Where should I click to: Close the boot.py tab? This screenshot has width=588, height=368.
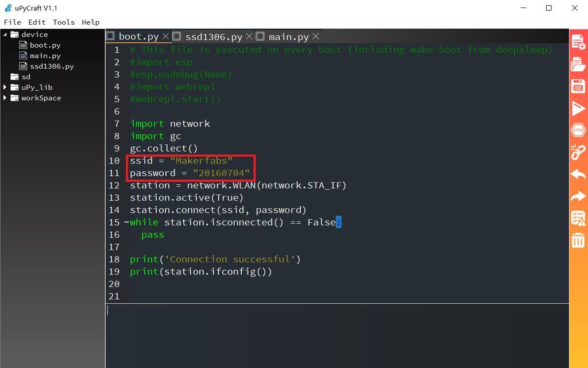point(165,36)
